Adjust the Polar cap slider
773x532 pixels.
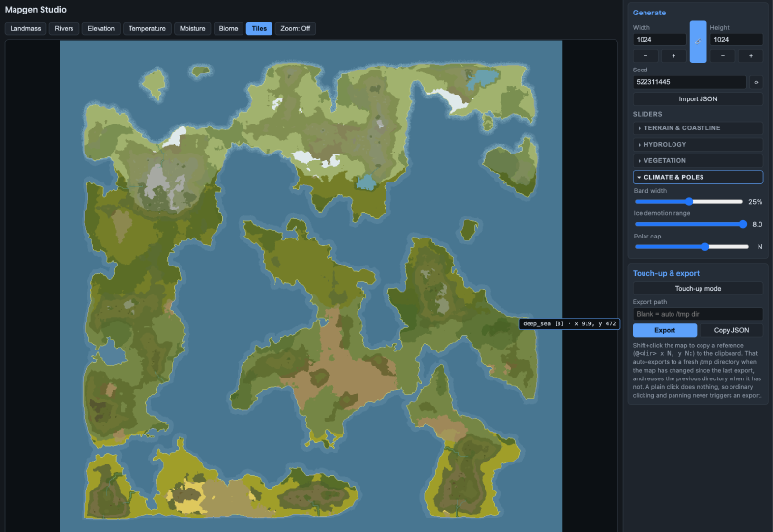692,247
